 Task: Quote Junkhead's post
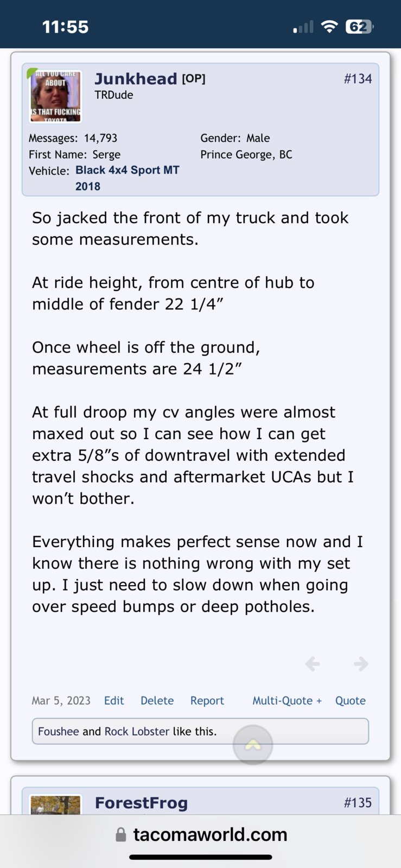point(351,701)
